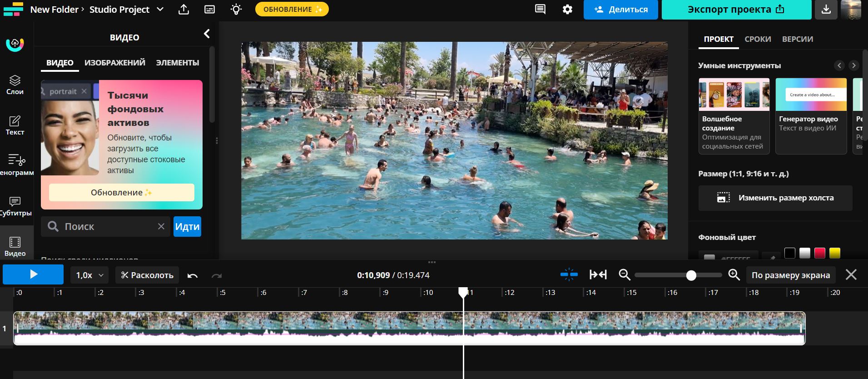Screen dimensions: 868x379
Task: Select the red background color swatch
Action: (820, 253)
